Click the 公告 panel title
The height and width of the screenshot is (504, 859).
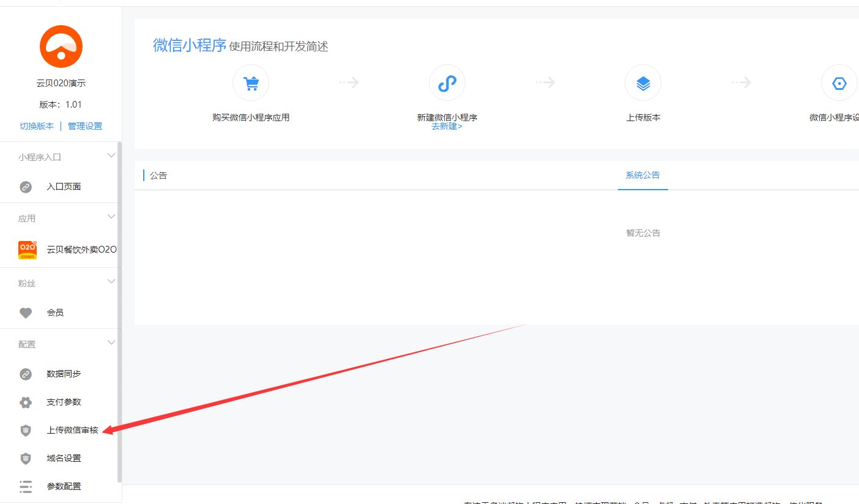(x=158, y=176)
